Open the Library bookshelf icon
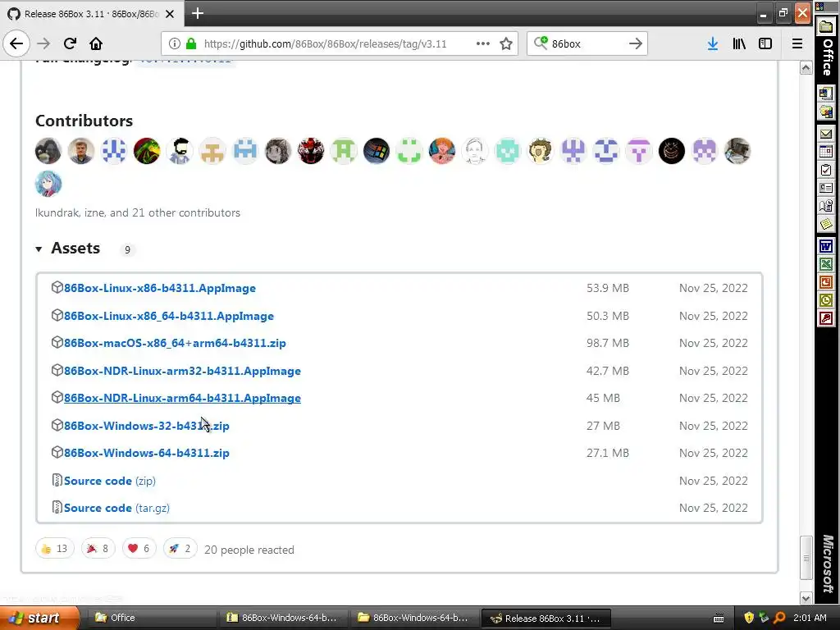 click(739, 43)
